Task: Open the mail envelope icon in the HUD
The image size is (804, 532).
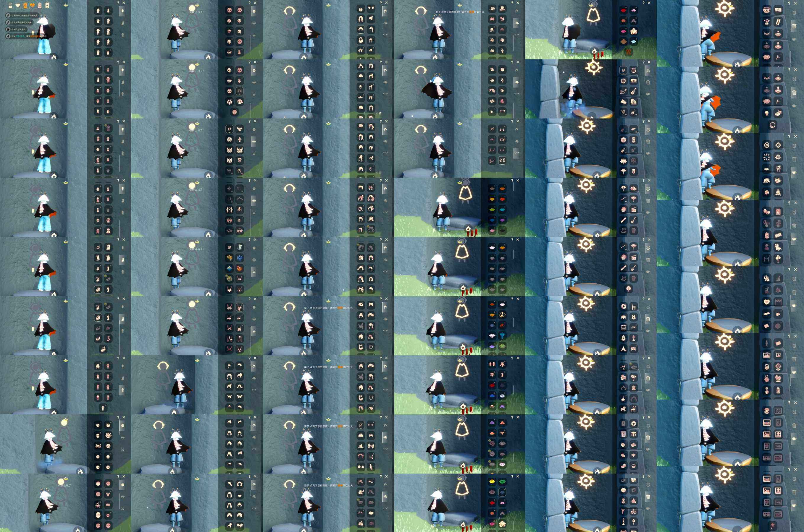Action: coord(10,5)
